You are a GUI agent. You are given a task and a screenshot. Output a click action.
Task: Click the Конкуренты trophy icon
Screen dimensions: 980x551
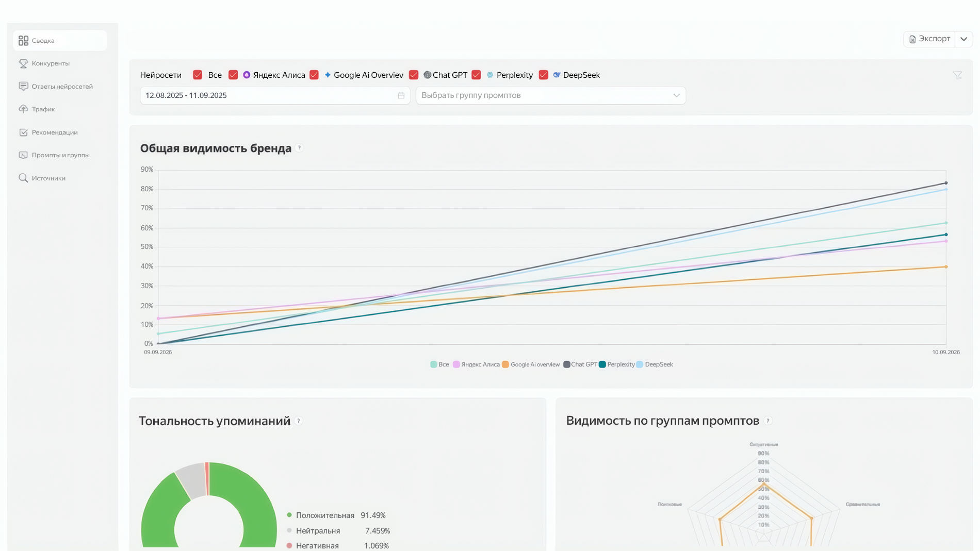coord(23,63)
